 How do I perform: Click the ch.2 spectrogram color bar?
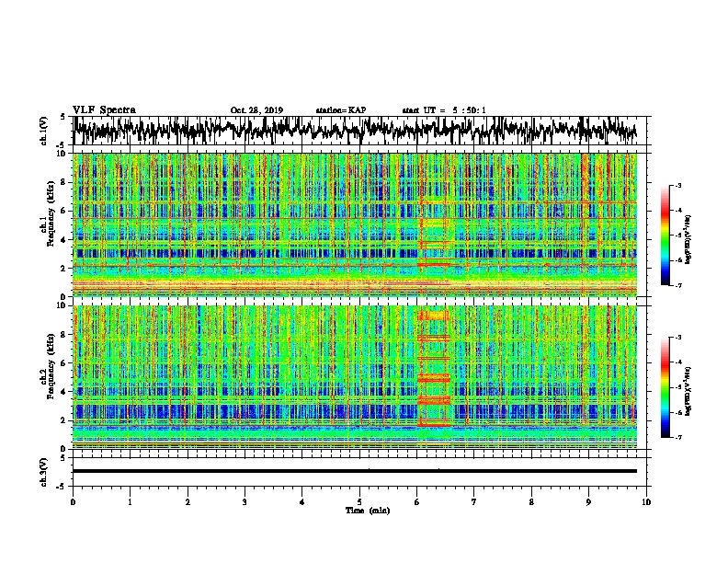pos(665,387)
